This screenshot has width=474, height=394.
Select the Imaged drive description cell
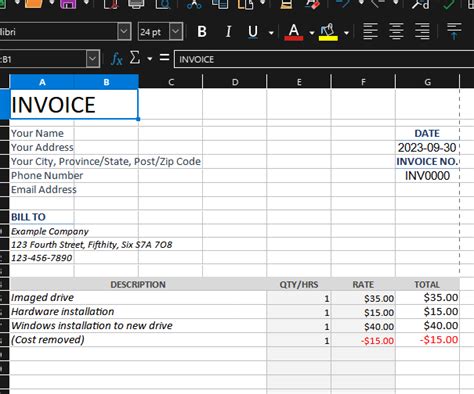138,298
